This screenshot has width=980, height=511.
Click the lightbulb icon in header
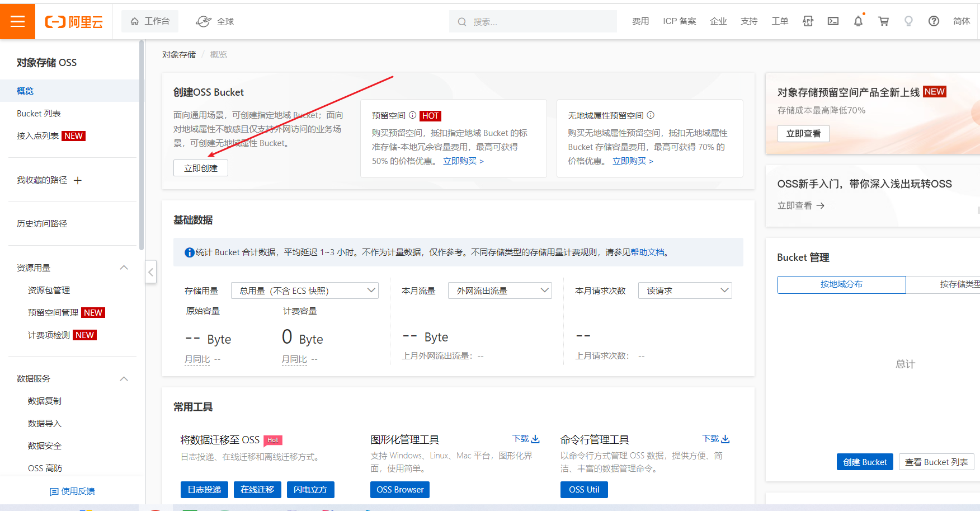[x=908, y=21]
